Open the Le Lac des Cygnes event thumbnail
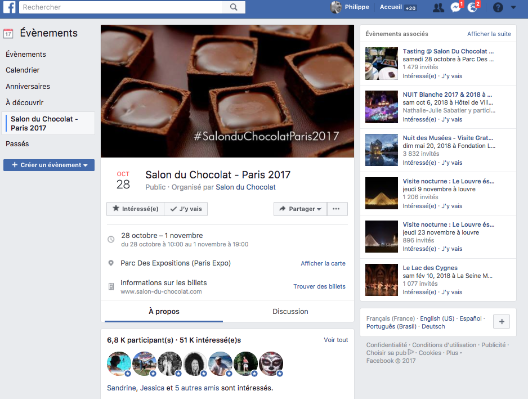This screenshot has width=528, height=399. 381,280
